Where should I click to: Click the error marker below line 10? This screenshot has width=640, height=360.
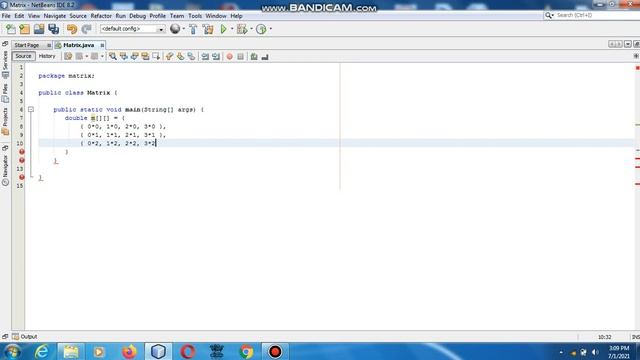tap(22, 152)
